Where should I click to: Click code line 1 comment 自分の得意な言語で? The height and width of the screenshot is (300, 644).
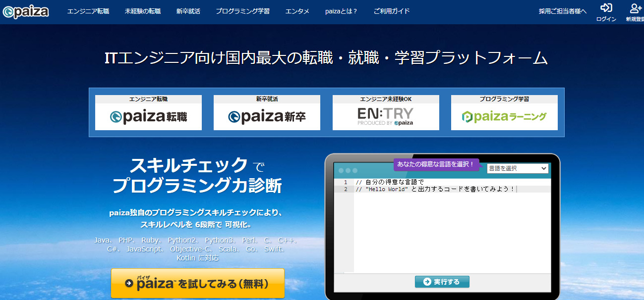(390, 182)
